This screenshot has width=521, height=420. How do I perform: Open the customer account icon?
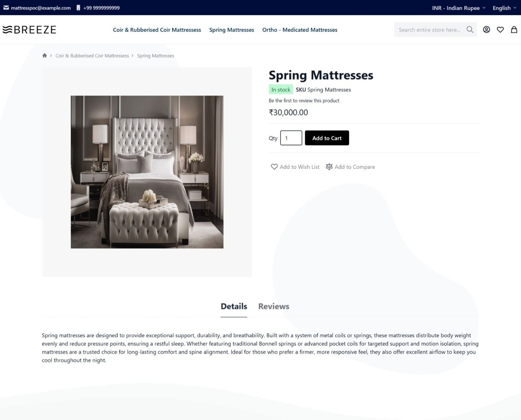click(x=486, y=30)
